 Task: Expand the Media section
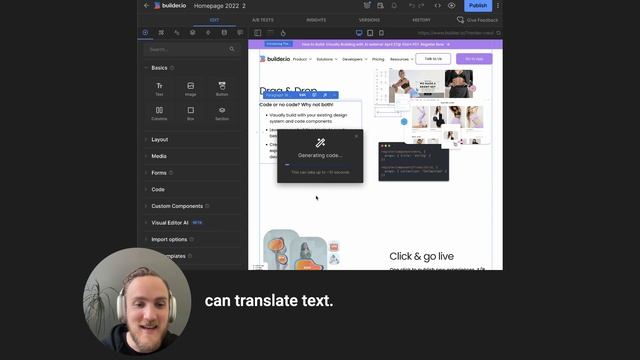(x=159, y=156)
